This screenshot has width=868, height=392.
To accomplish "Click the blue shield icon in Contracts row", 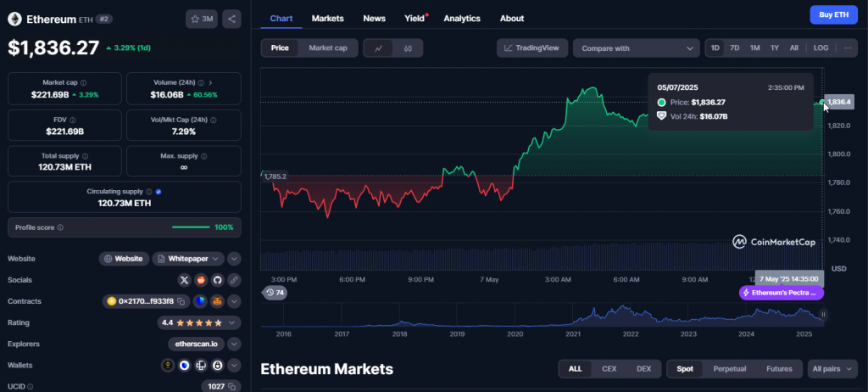I will pyautogui.click(x=200, y=301).
